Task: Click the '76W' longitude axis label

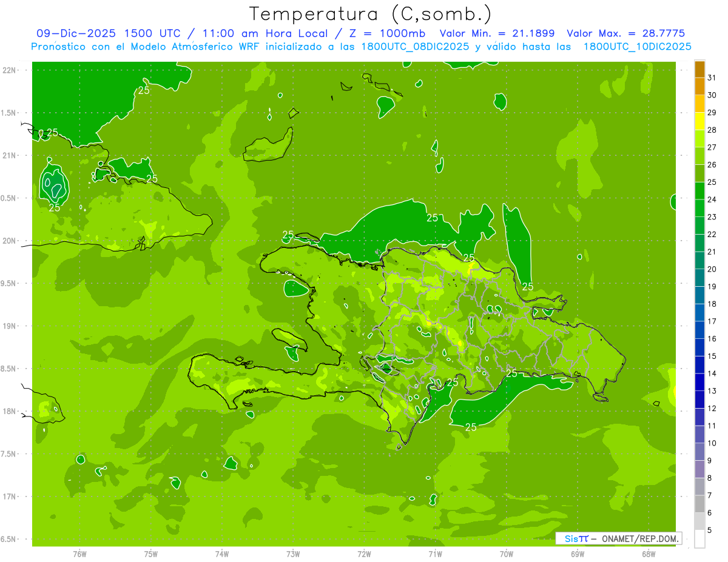Action: [x=79, y=554]
